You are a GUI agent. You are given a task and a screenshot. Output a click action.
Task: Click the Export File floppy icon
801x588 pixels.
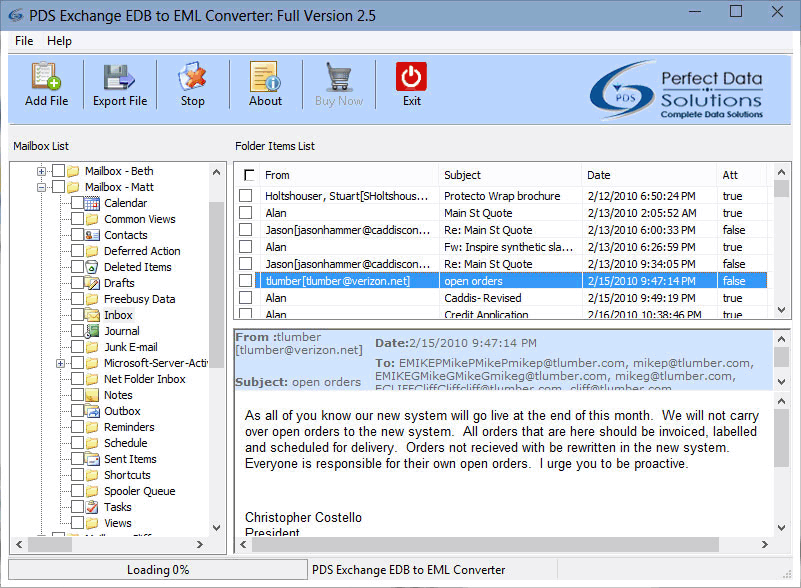[120, 77]
